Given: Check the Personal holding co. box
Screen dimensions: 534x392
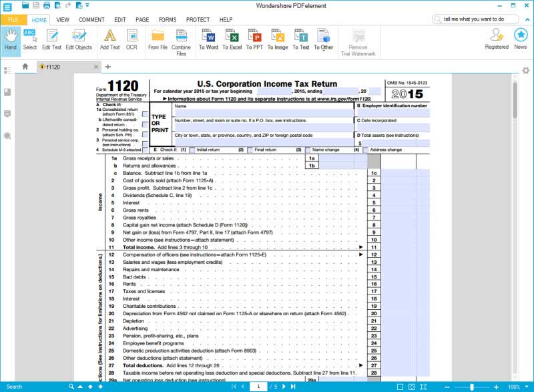Looking at the screenshot, I should click(145, 134).
